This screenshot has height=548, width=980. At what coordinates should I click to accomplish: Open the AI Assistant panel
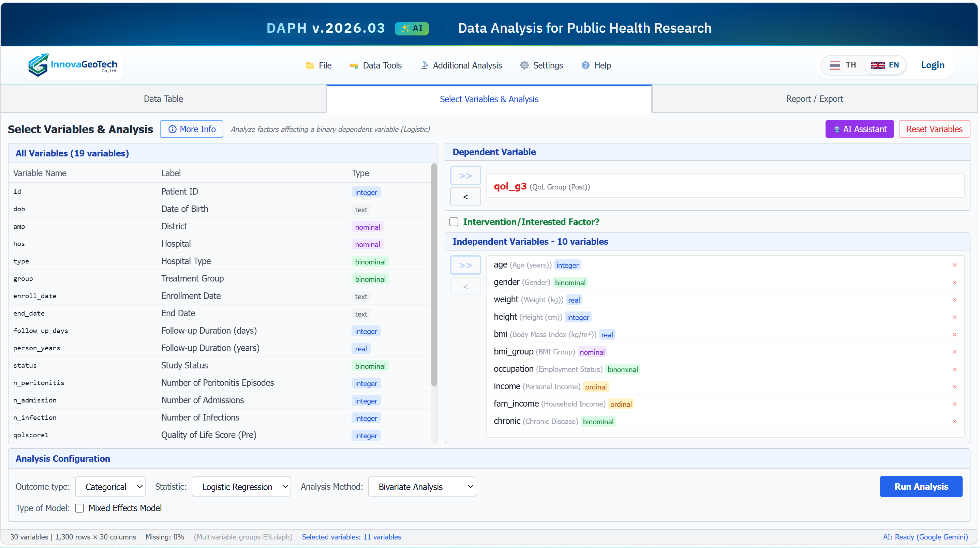coord(859,129)
